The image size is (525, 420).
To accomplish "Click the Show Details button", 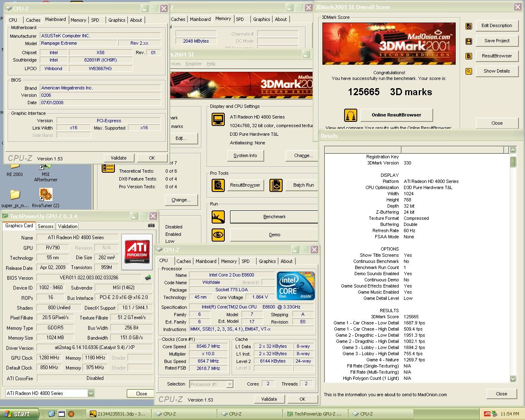I will tap(497, 71).
